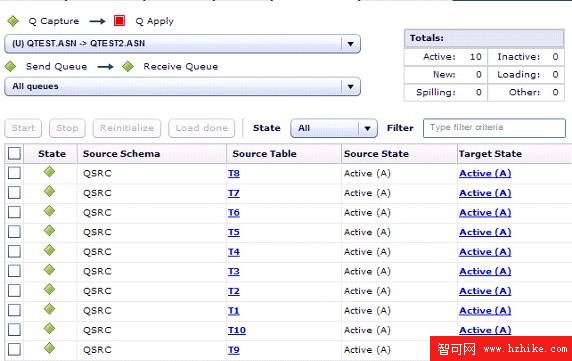Click the green state diamond in T2 row
Image resolution: width=572 pixels, height=361 pixels.
point(49,290)
